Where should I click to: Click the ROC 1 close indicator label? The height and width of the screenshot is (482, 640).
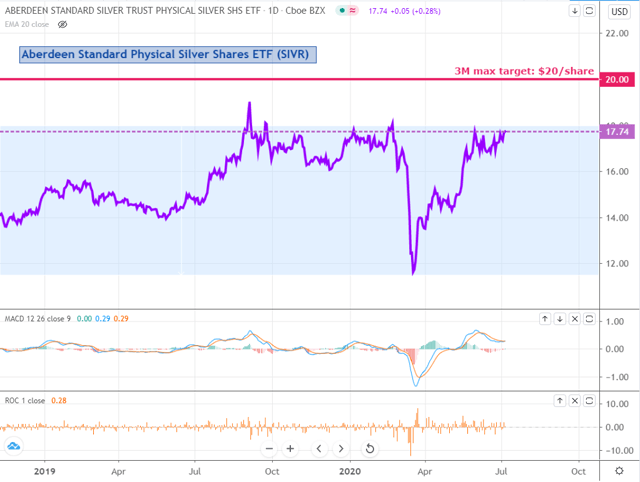click(25, 401)
